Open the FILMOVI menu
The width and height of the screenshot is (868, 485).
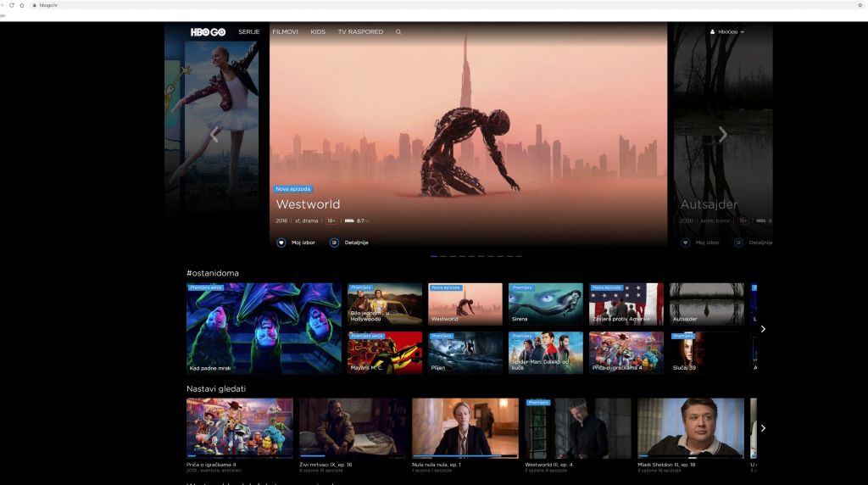pyautogui.click(x=285, y=32)
